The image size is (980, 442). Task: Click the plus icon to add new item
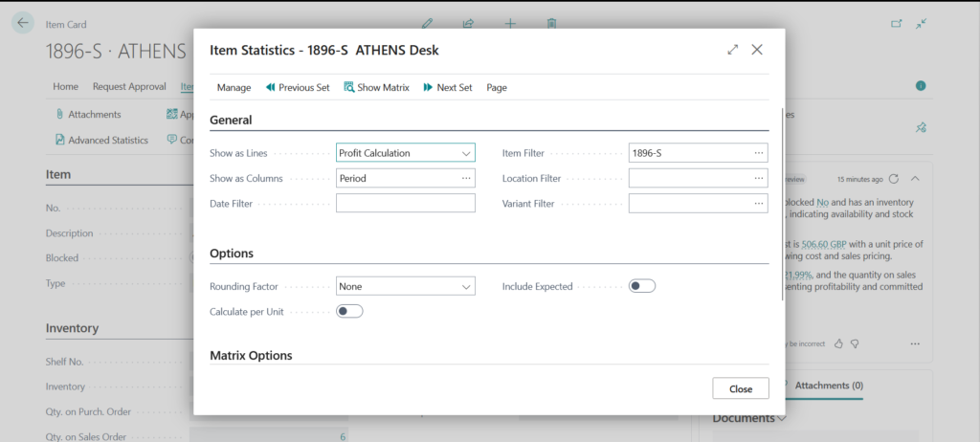510,23
